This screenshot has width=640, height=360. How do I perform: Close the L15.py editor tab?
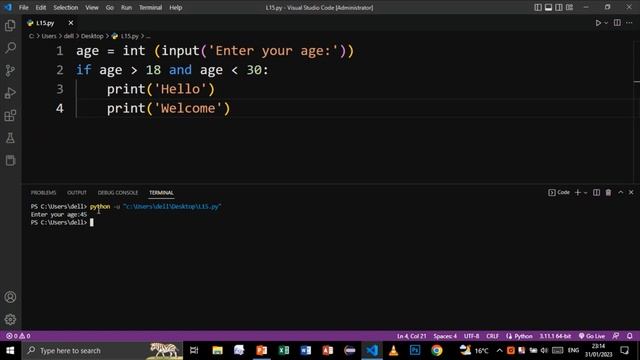coord(71,23)
